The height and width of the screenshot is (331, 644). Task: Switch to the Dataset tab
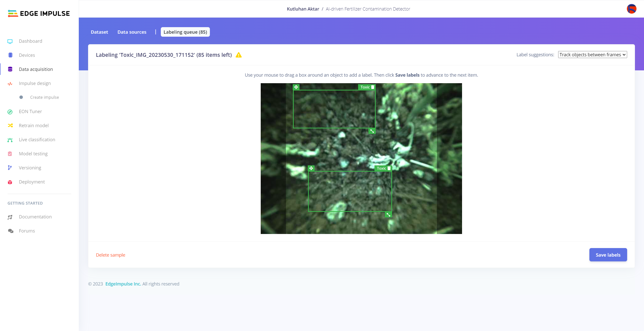tap(99, 32)
